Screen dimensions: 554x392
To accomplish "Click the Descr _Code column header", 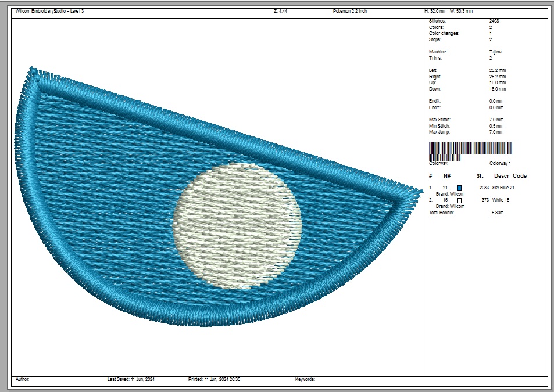I will click(x=510, y=175).
